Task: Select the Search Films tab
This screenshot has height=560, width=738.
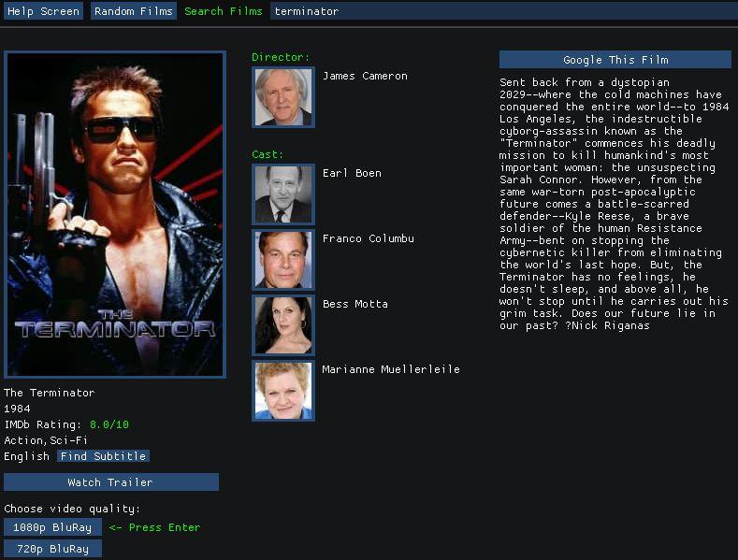Action: (x=224, y=11)
